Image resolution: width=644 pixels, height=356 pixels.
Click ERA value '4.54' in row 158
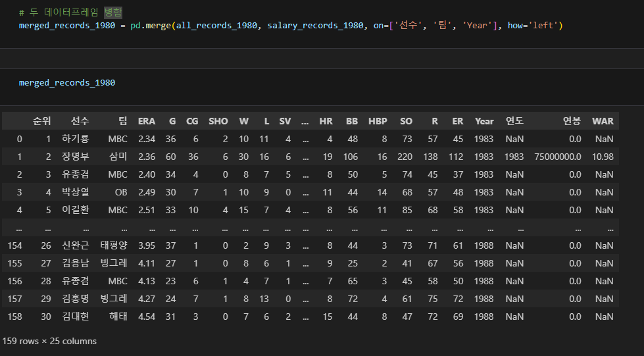147,317
